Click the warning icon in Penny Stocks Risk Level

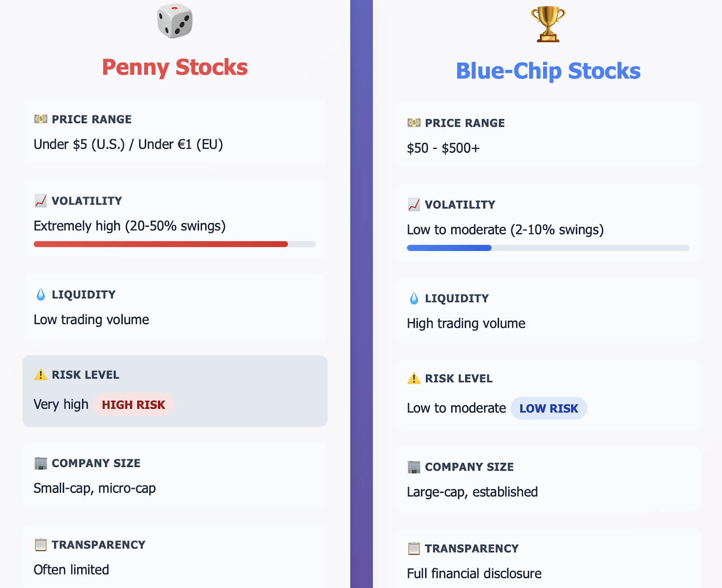click(x=41, y=375)
